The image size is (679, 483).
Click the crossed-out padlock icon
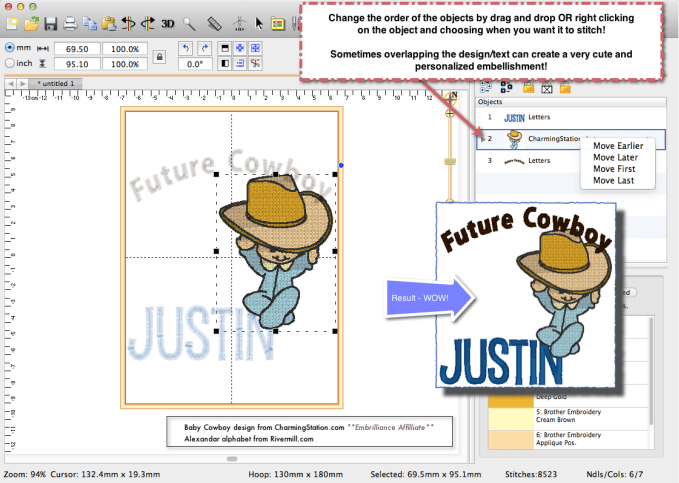tap(547, 88)
